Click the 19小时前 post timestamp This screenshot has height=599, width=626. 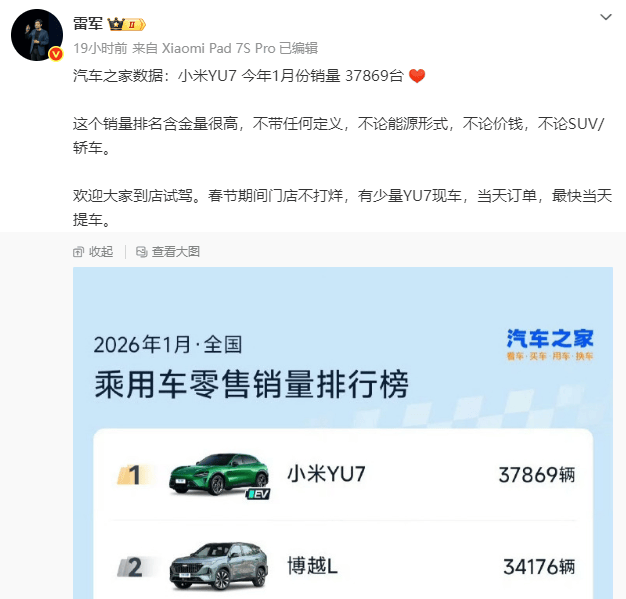(x=100, y=48)
